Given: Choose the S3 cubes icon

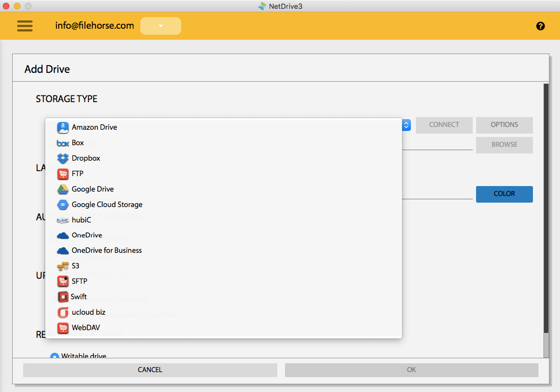Looking at the screenshot, I should [x=63, y=266].
